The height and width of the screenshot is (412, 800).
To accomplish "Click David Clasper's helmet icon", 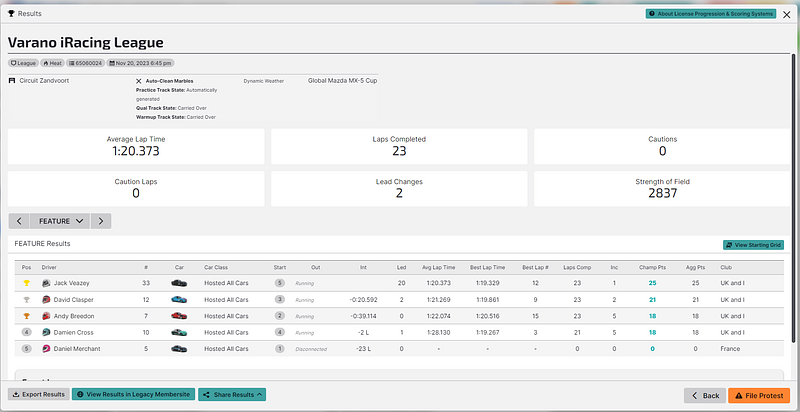I will (46, 299).
